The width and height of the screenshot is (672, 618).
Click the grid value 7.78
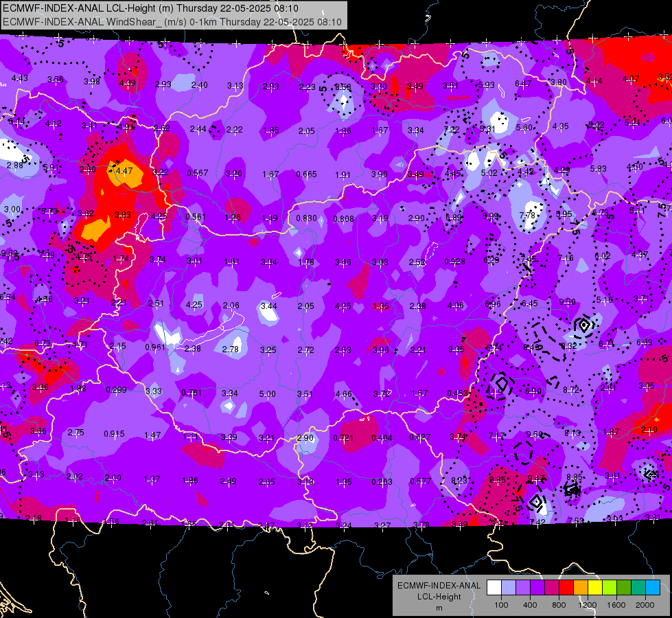(527, 215)
